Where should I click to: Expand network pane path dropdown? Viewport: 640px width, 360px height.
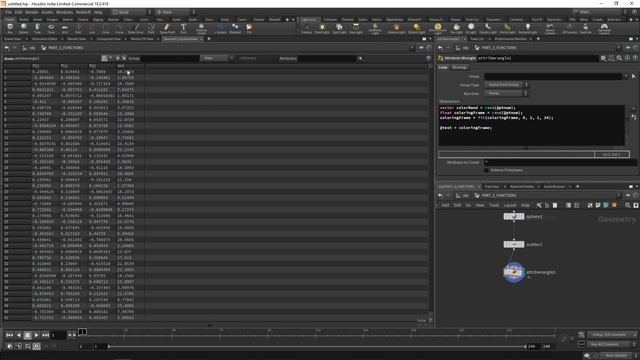(x=619, y=196)
